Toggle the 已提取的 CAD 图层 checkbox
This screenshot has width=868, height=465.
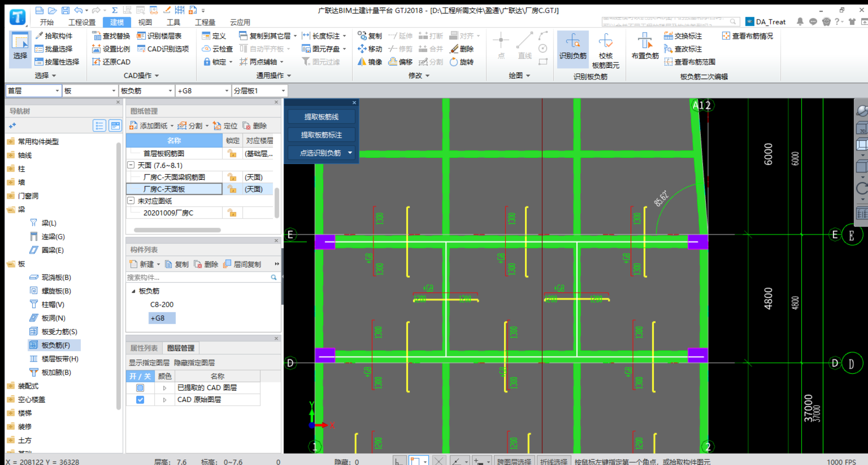coord(140,388)
